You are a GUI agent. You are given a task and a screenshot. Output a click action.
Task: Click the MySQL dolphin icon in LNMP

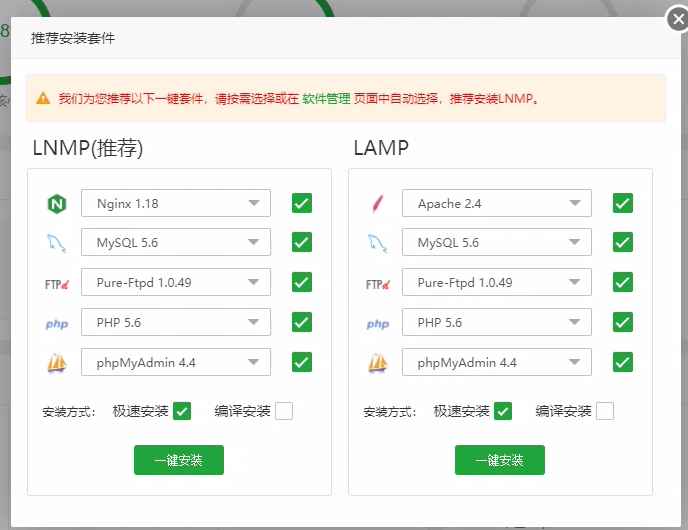click(57, 243)
